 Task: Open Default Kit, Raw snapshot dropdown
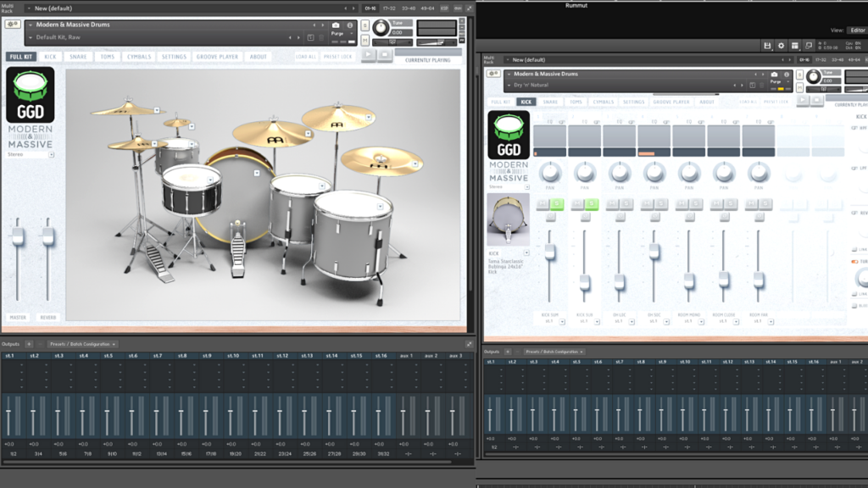tap(31, 37)
